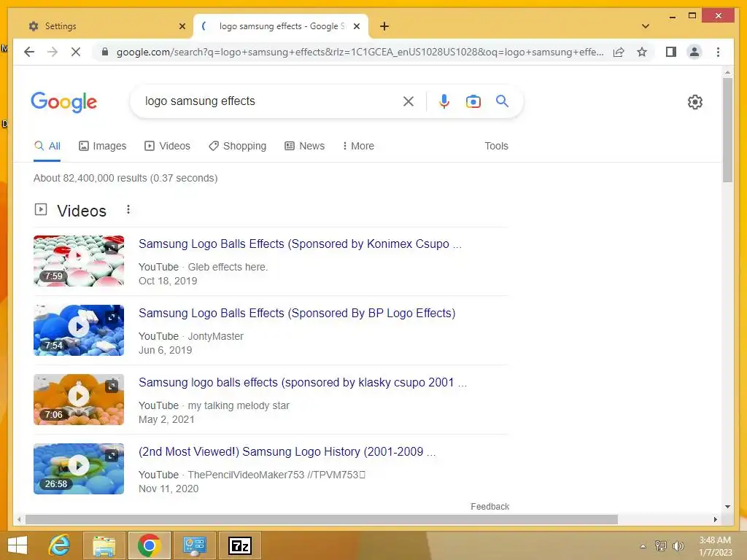Close the Settings browser tab
The height and width of the screenshot is (560, 747).
coord(182,26)
